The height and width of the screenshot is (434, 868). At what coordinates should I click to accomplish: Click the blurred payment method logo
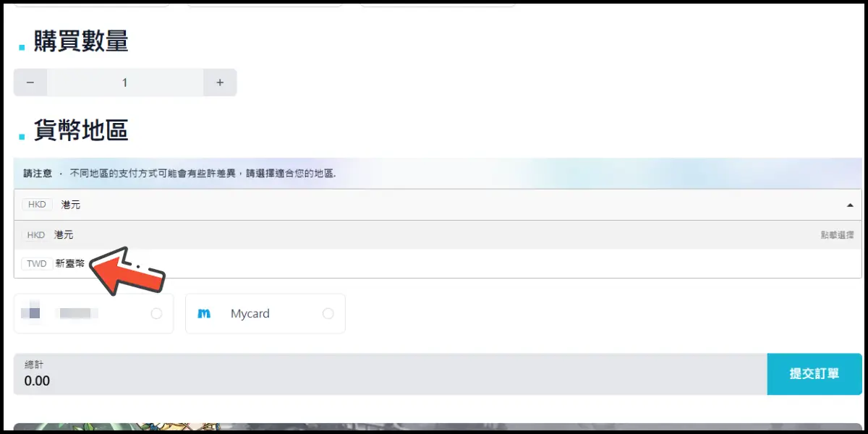click(31, 313)
